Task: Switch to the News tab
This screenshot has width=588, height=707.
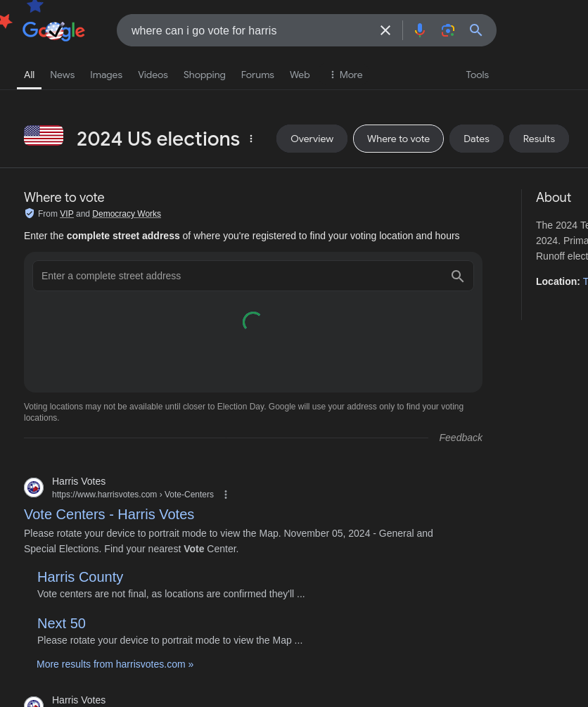Action: pyautogui.click(x=62, y=75)
